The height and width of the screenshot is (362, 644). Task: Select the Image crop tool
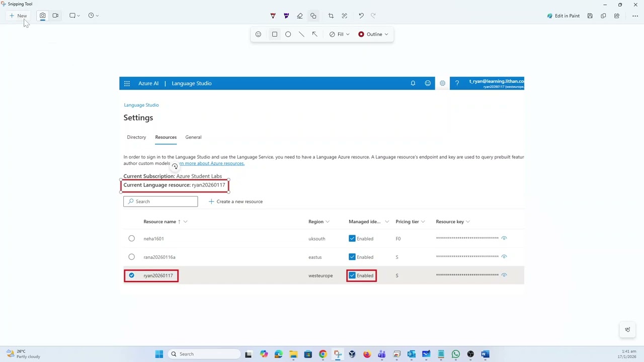click(x=331, y=16)
